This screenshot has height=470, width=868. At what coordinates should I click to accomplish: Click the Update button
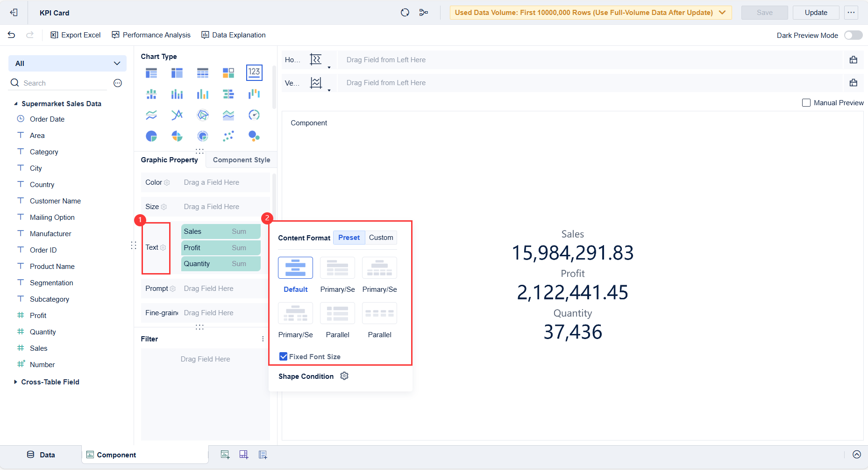[x=816, y=13]
